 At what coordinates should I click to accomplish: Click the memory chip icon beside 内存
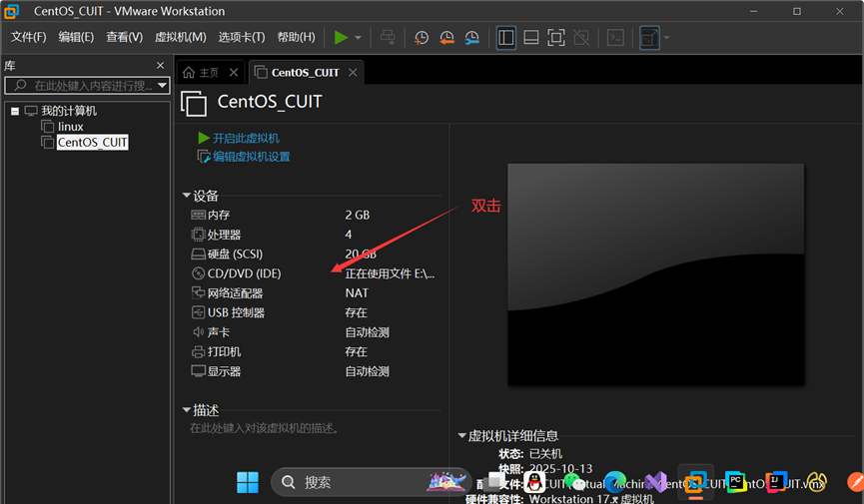coord(199,215)
